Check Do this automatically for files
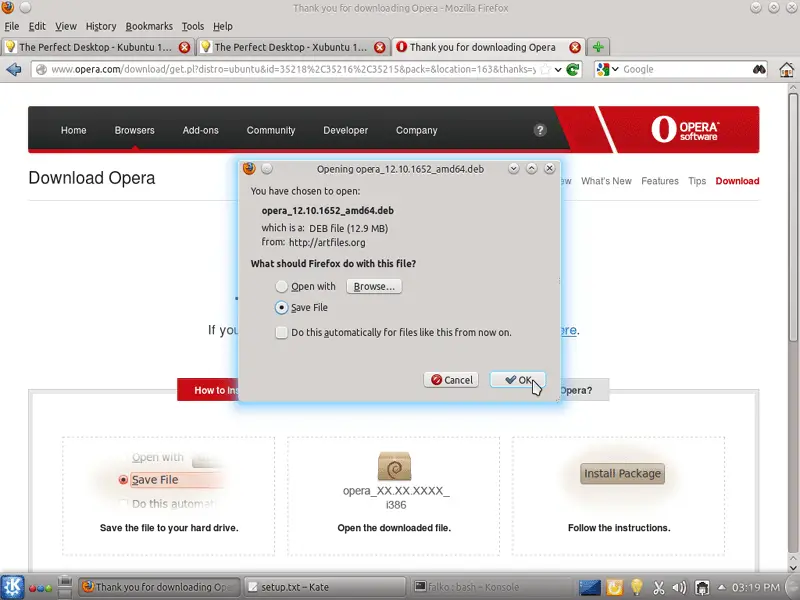The height and width of the screenshot is (600, 800). [x=281, y=333]
